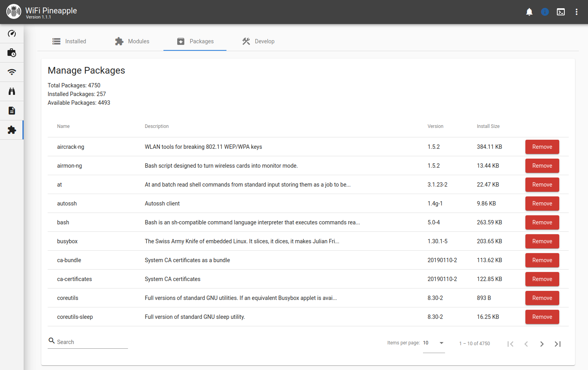This screenshot has height=370, width=588.
Task: Focus the package Search field
Action: pyautogui.click(x=92, y=342)
